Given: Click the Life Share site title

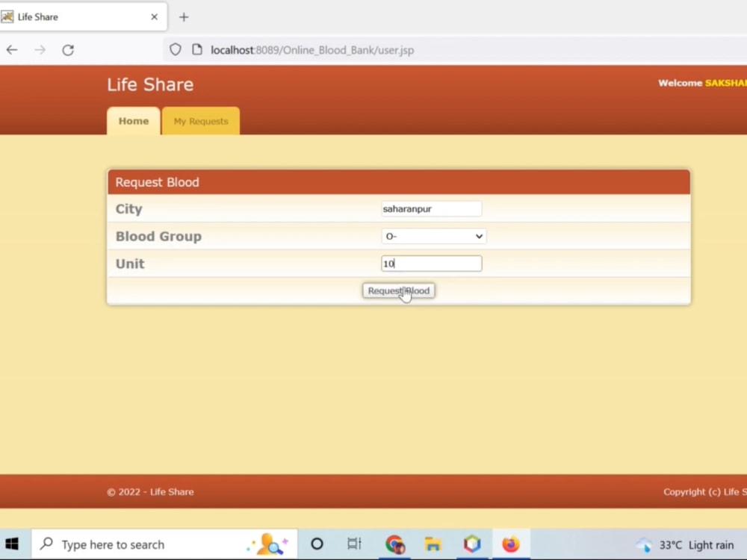Looking at the screenshot, I should 150,84.
